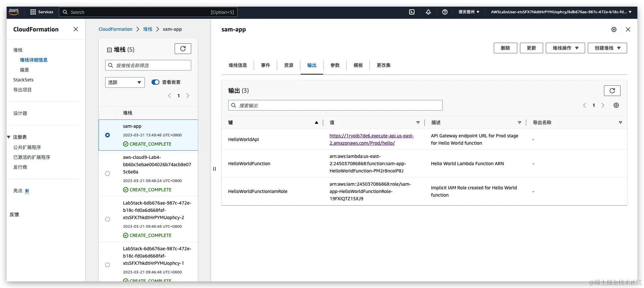Screen dimensions: 644x288
Task: Focus the 按堆栈名称筛选 filter field
Action: [148, 65]
